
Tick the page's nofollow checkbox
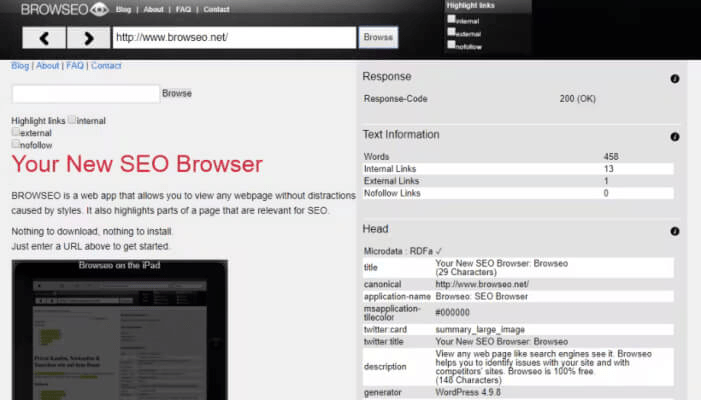tap(16, 143)
